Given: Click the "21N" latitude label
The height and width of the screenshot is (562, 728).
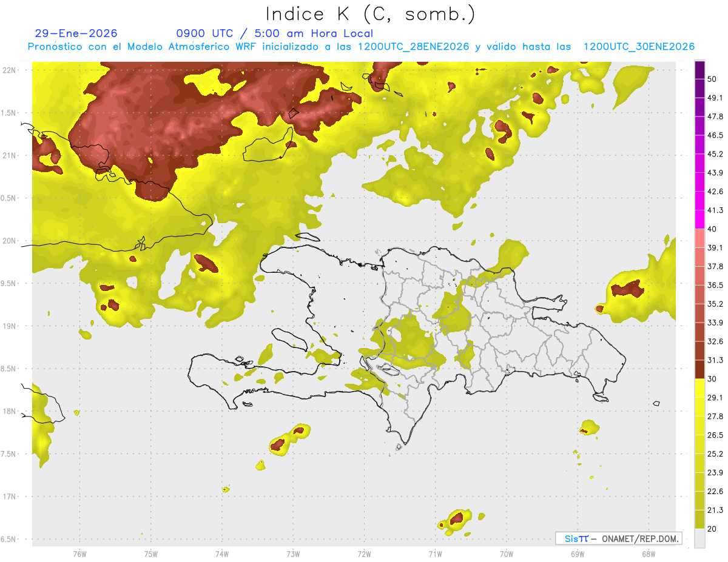Looking at the screenshot, I should (8, 155).
